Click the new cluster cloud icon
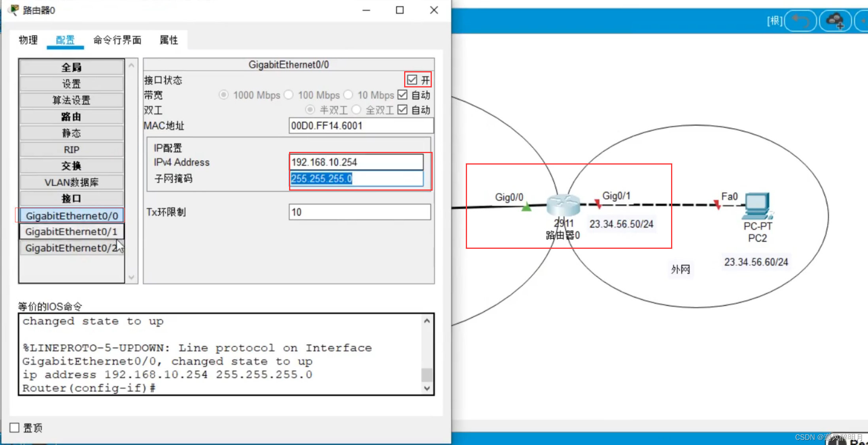 835,21
